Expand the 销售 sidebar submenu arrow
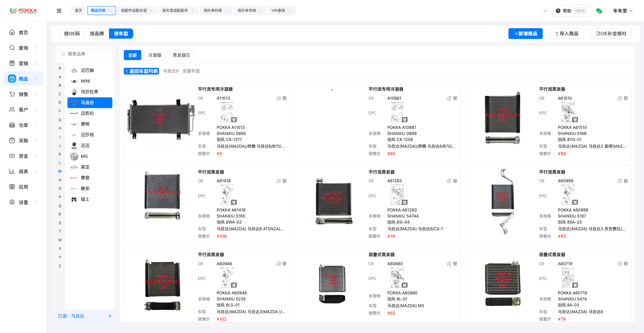This screenshot has height=333, width=644. pos(37,94)
